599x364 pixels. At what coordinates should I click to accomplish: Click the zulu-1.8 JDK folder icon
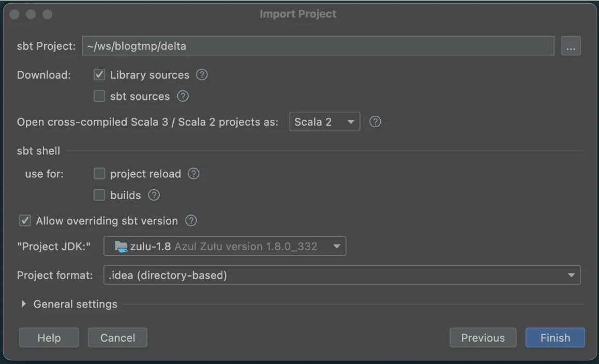click(121, 247)
